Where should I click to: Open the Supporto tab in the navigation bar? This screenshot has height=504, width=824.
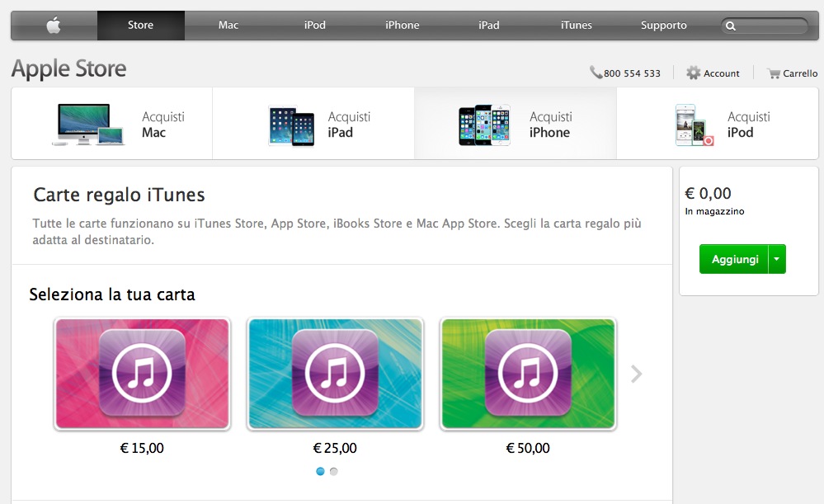[663, 26]
